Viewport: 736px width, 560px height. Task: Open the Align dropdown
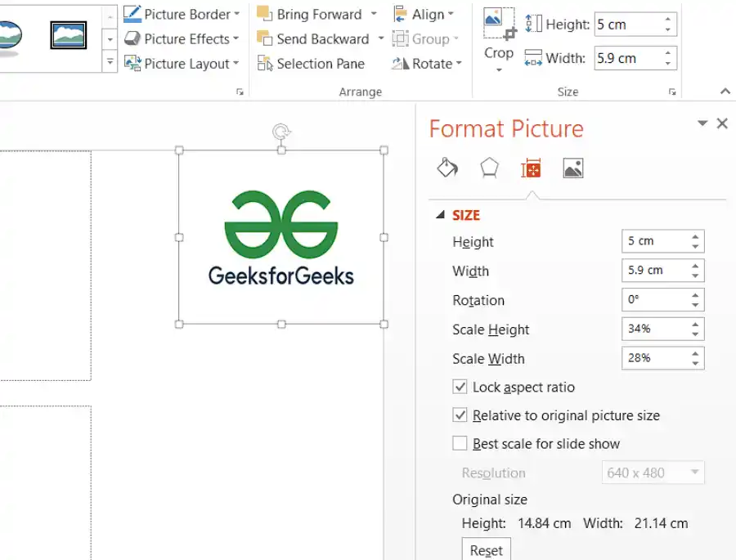point(424,14)
